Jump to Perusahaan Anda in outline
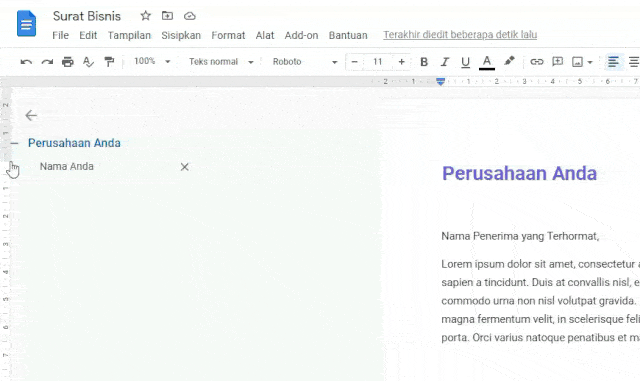This screenshot has width=640, height=381. click(x=74, y=143)
